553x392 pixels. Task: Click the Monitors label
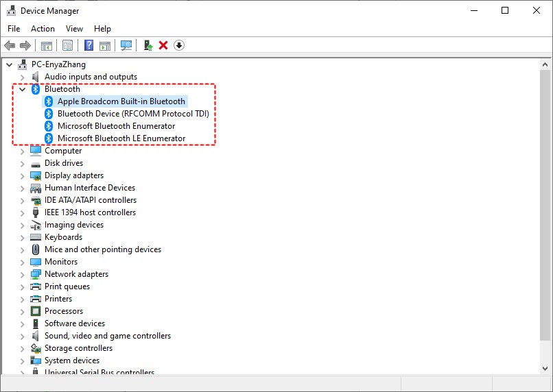[x=61, y=262]
